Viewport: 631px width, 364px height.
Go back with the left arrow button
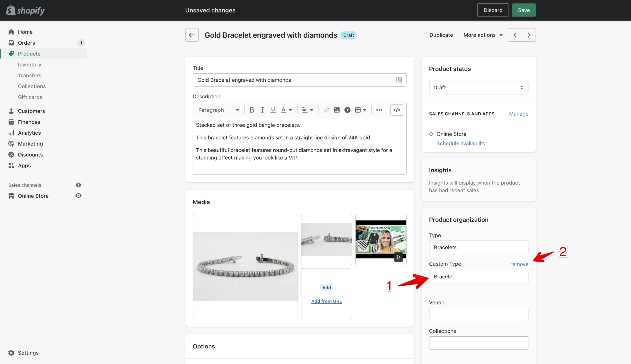click(192, 35)
